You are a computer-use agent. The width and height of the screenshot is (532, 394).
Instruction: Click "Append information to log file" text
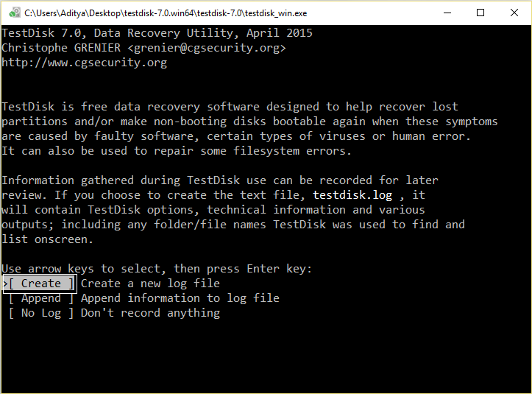180,298
